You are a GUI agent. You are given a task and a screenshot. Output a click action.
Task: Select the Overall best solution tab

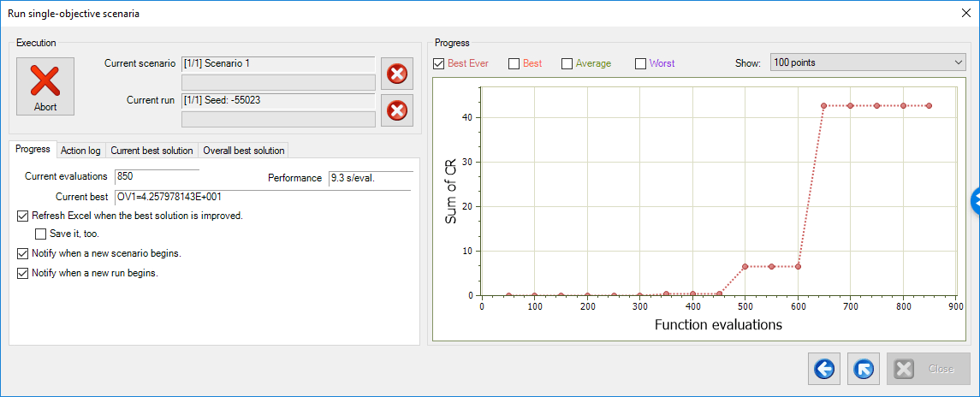click(243, 151)
